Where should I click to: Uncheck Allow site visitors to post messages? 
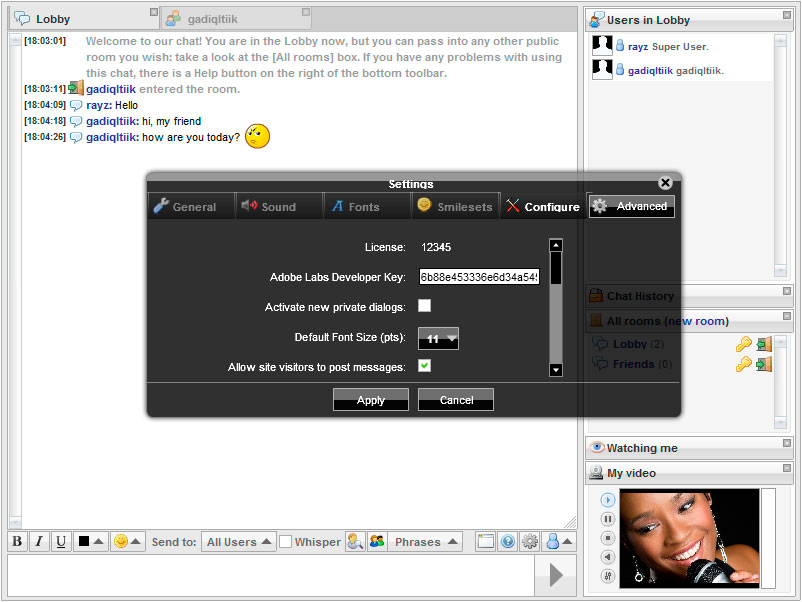click(425, 366)
